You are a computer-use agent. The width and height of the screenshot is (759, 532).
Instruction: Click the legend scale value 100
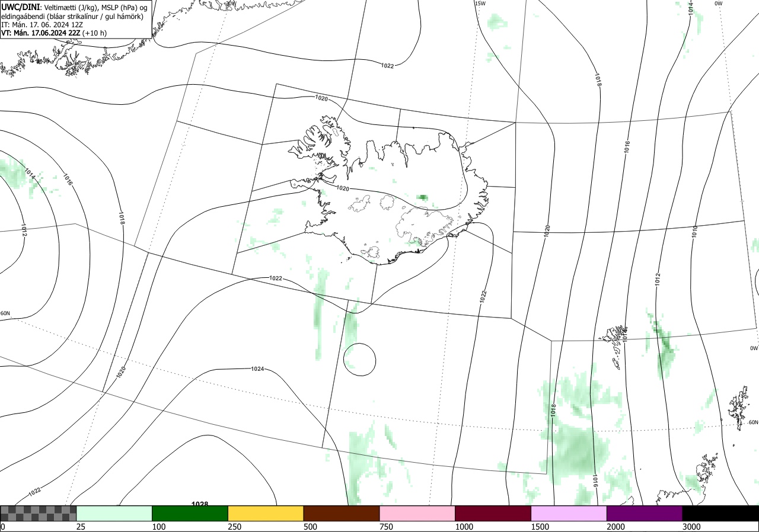click(x=159, y=527)
